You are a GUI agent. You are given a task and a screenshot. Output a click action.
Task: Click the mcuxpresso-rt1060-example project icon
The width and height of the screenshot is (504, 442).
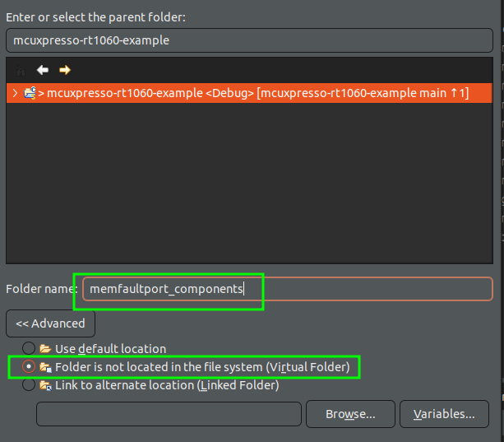[30, 93]
